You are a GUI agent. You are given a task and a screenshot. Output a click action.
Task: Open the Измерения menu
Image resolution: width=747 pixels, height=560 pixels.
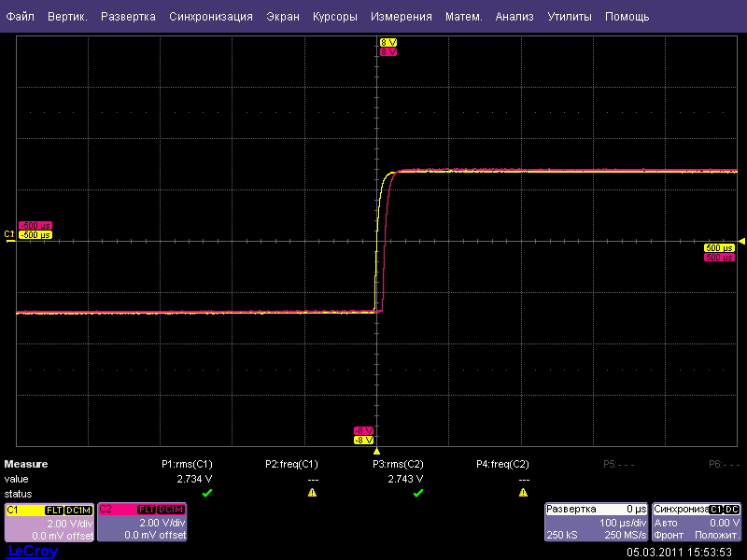[401, 17]
